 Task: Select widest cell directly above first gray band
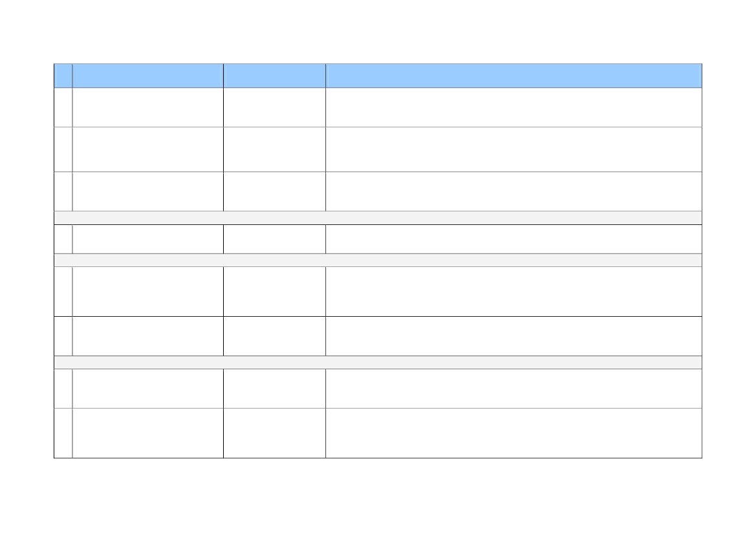(513, 191)
